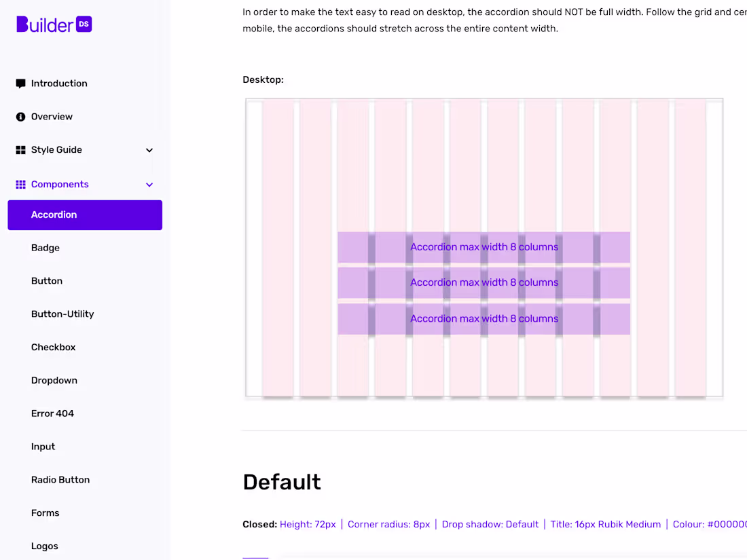
Task: Open the Button component page
Action: (x=47, y=280)
